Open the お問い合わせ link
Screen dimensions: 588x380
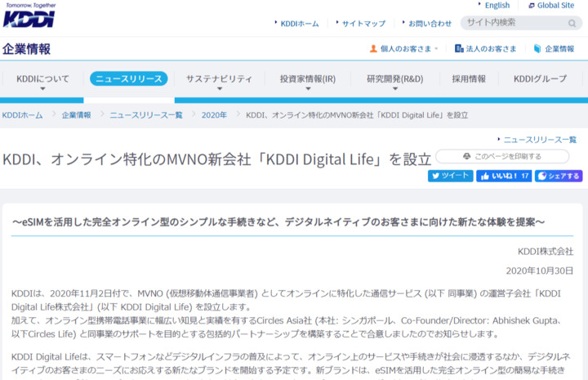pos(430,24)
